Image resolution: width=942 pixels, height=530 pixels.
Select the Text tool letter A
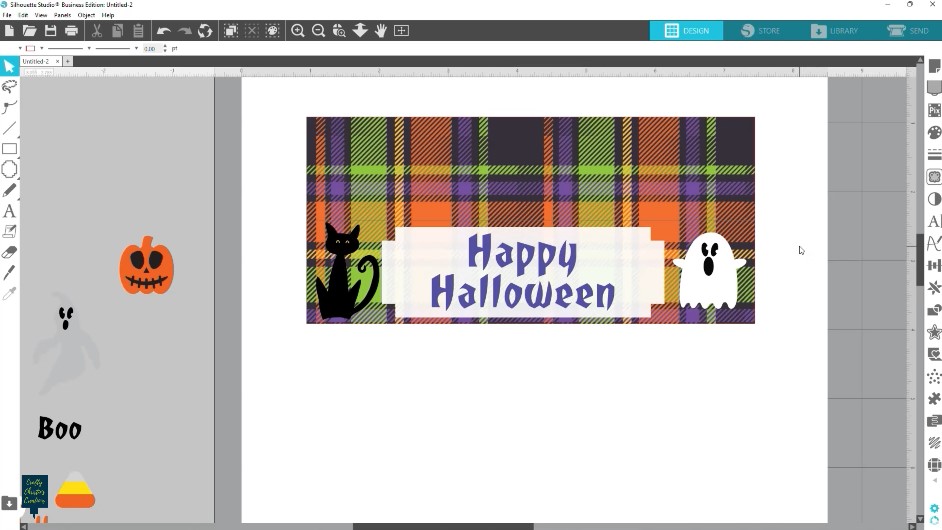(9, 212)
